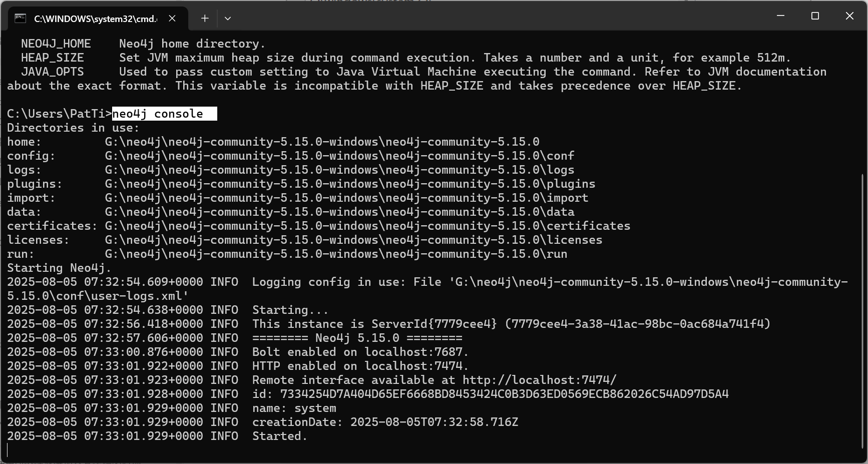The width and height of the screenshot is (868, 464).
Task: Minimize the terminal window
Action: point(780,16)
